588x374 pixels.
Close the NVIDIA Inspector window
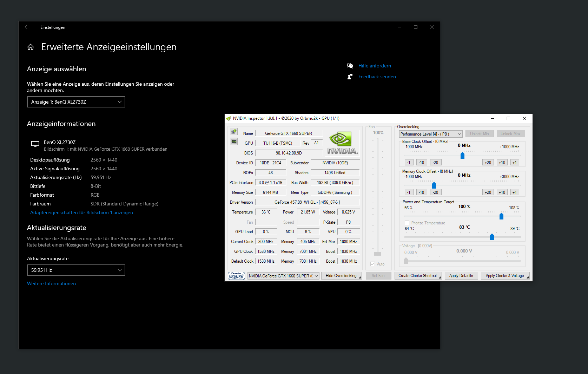(524, 118)
